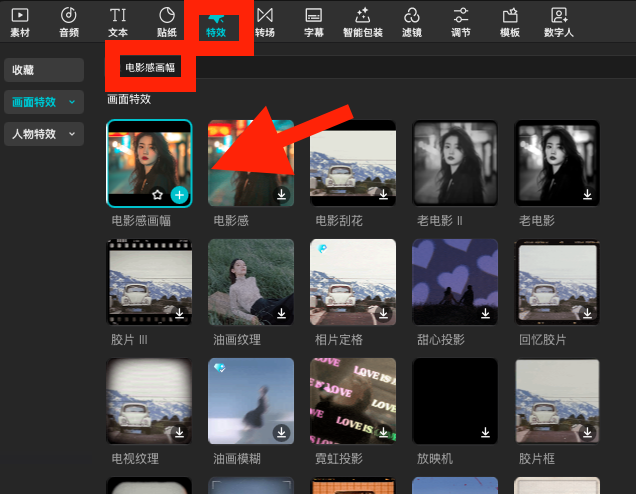Click the 胶片框 effect label
This screenshot has height=494, width=636.
click(537, 459)
